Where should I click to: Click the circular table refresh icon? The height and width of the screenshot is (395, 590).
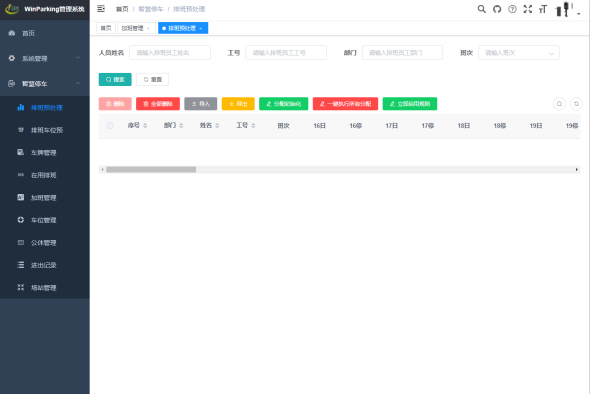coord(576,104)
